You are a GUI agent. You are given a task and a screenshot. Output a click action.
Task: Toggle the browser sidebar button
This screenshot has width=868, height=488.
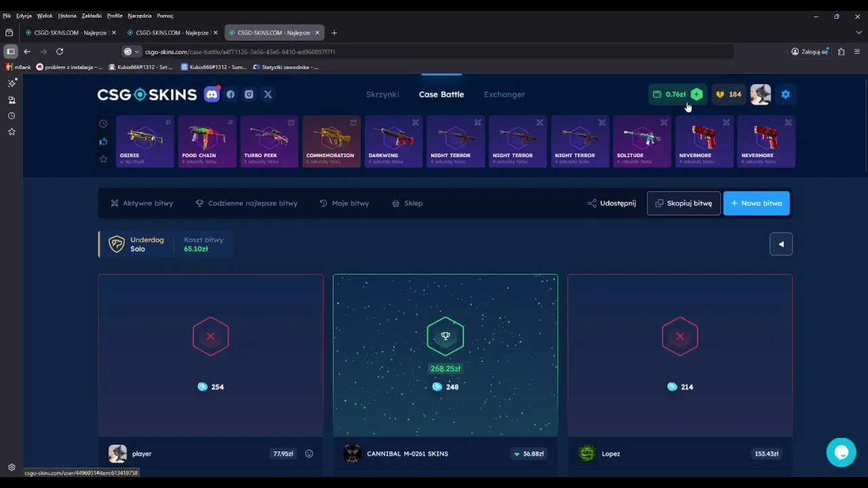[x=10, y=52]
